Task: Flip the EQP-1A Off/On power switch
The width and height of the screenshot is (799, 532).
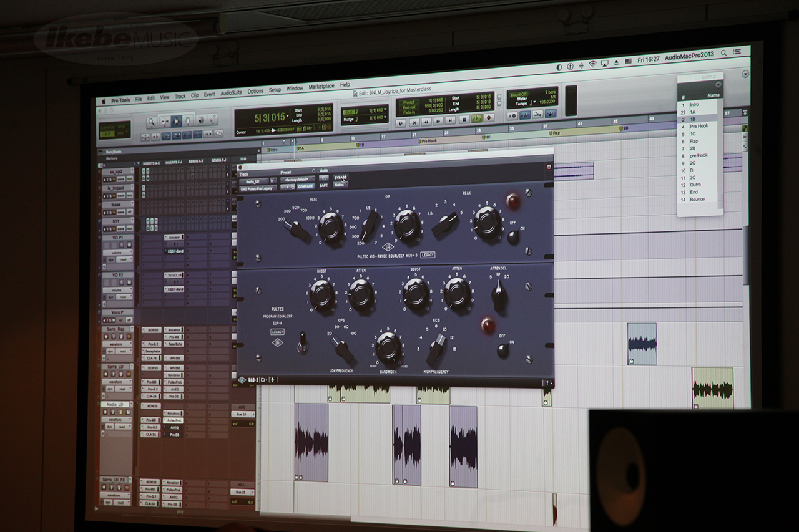Action: [502, 351]
